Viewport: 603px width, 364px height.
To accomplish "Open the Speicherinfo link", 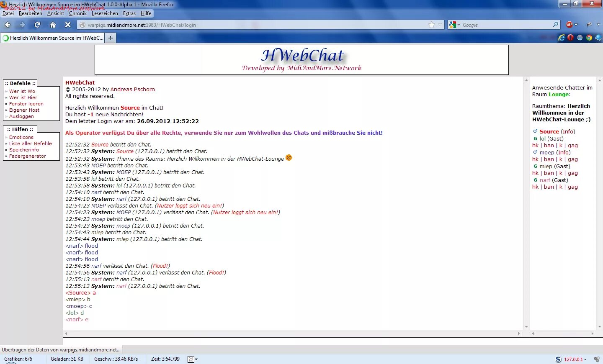I will (x=24, y=150).
